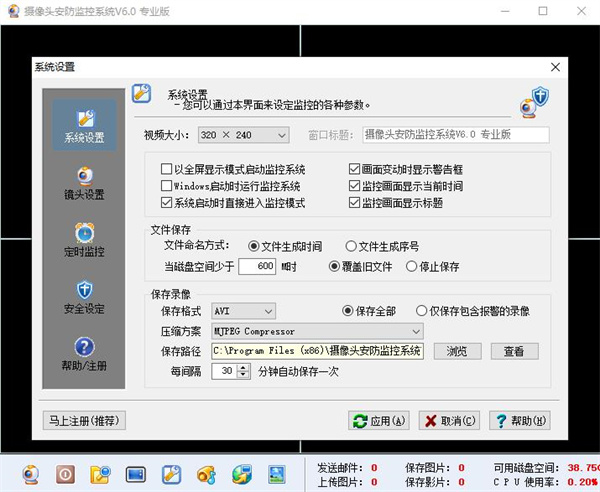Enable 以全屏显示模式启动监控系统 checkbox

[x=167, y=169]
